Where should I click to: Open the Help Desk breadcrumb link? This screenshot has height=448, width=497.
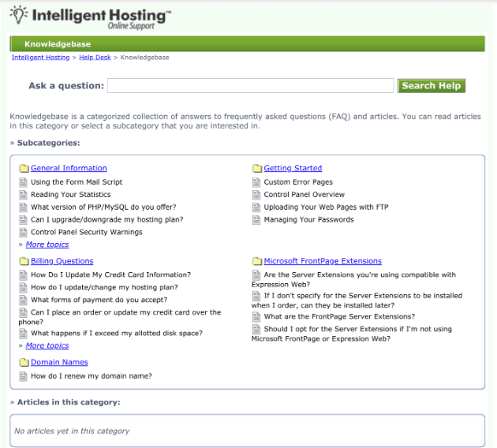point(95,58)
